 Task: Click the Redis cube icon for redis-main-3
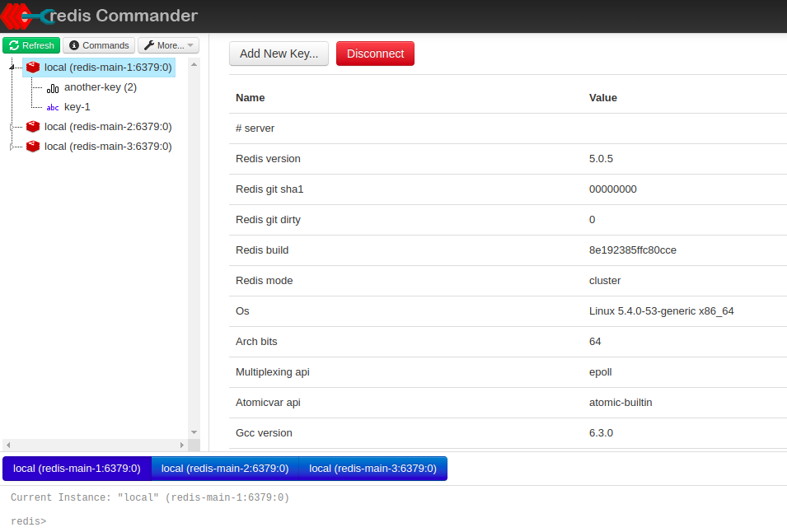coord(32,146)
